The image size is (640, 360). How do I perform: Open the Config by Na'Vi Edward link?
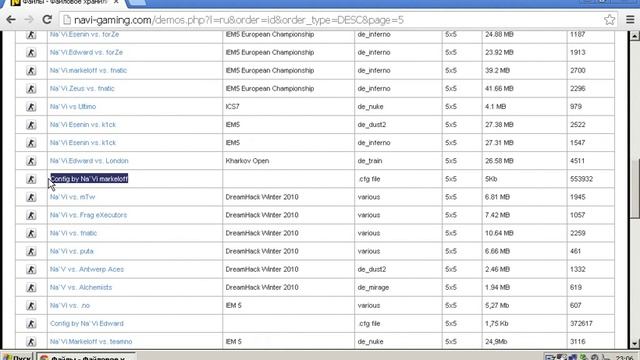[x=87, y=323]
